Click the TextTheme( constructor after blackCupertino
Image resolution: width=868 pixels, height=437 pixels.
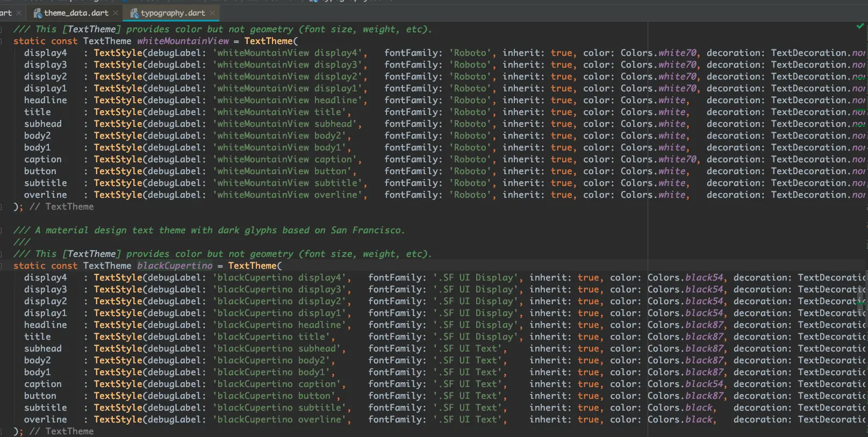pos(255,266)
